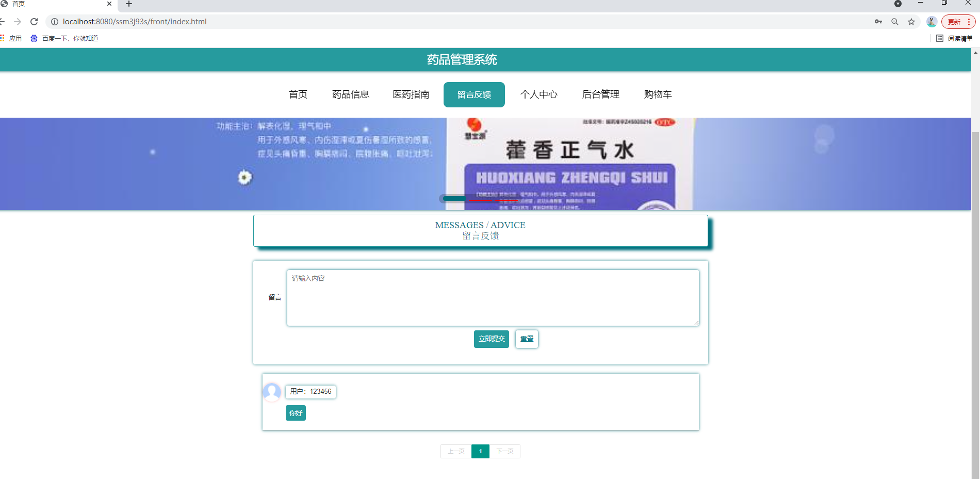Click 下一页 next page button
Screen dimensions: 980x479
(505, 451)
